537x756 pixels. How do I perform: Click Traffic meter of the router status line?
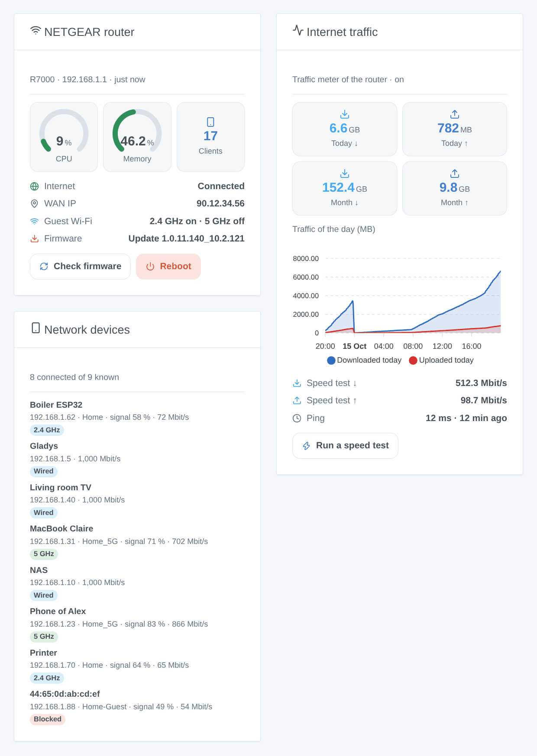(348, 80)
